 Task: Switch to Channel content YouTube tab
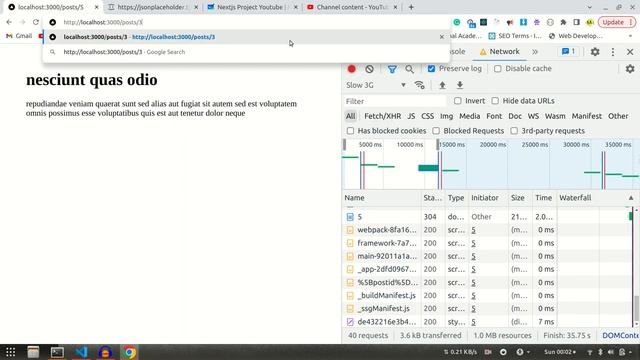[352, 7]
